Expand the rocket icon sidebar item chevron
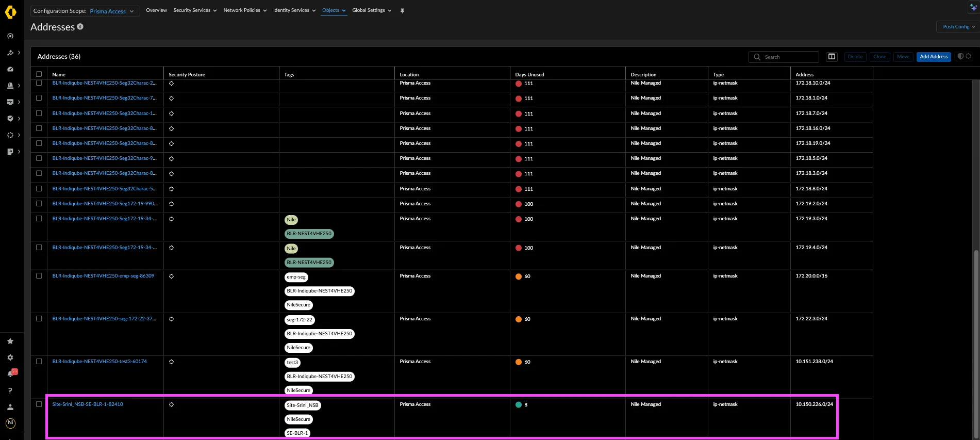 pyautogui.click(x=19, y=53)
